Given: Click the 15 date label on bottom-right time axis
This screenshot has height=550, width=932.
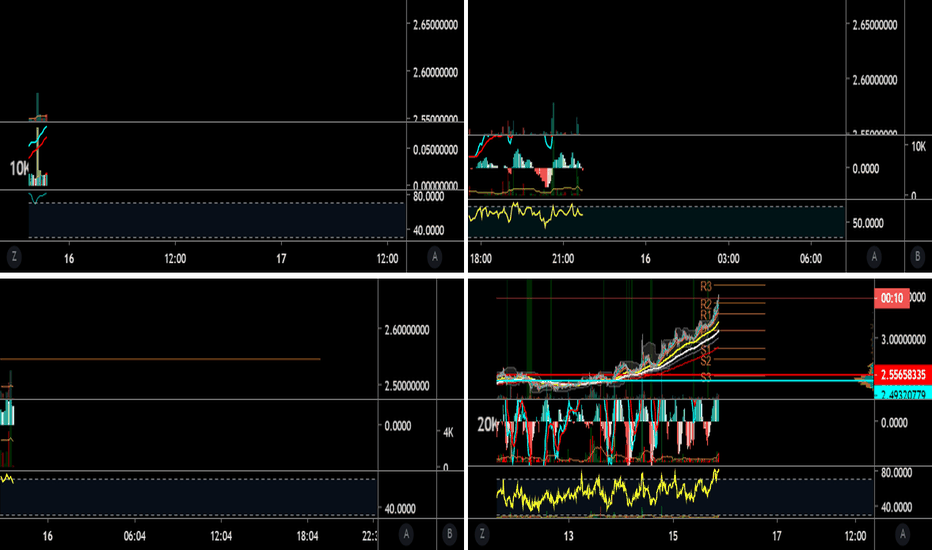Looking at the screenshot, I should coord(673,536).
